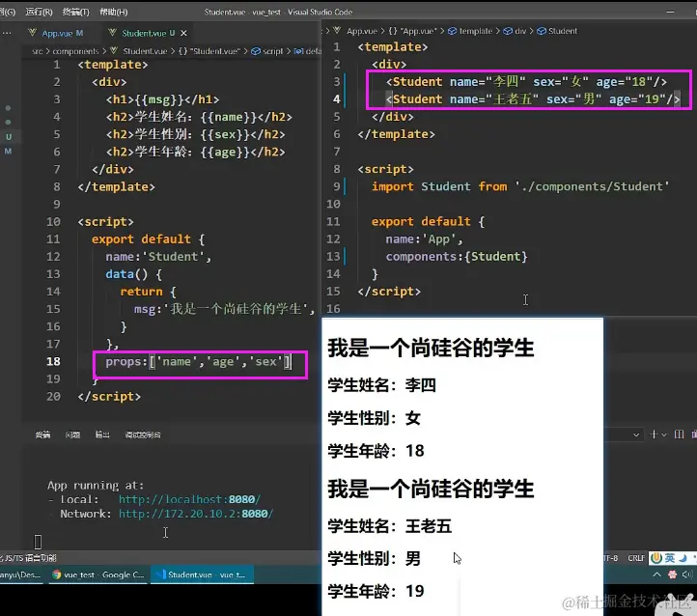
Task: Click "name:'Student'," line in Student.vue
Action: pos(158,257)
